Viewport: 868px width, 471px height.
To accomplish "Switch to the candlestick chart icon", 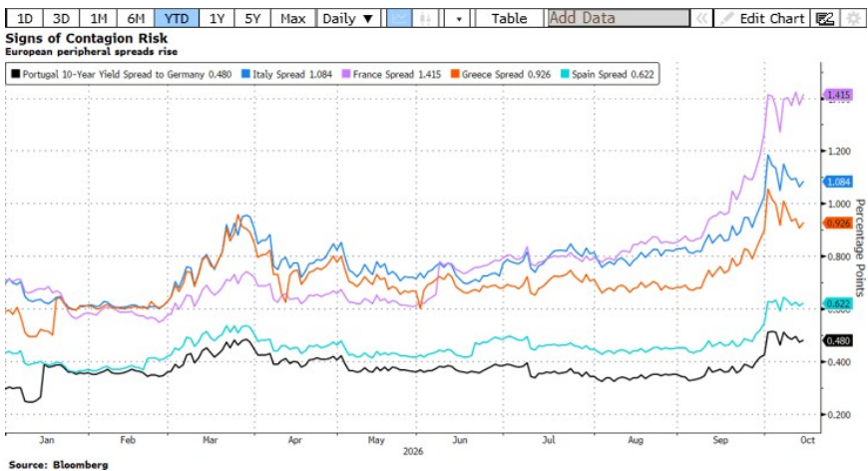I will [425, 18].
